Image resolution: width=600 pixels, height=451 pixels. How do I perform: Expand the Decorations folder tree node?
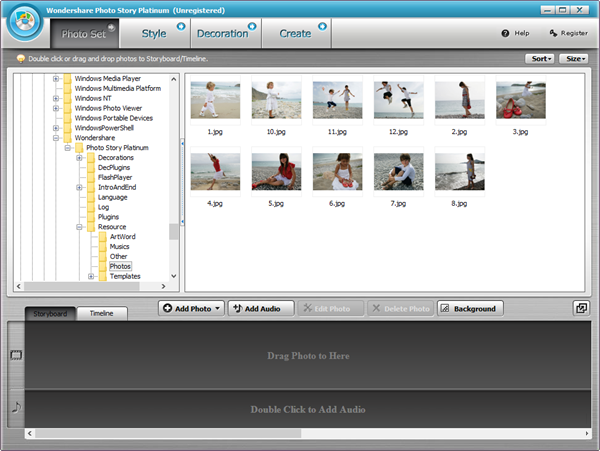(79, 158)
